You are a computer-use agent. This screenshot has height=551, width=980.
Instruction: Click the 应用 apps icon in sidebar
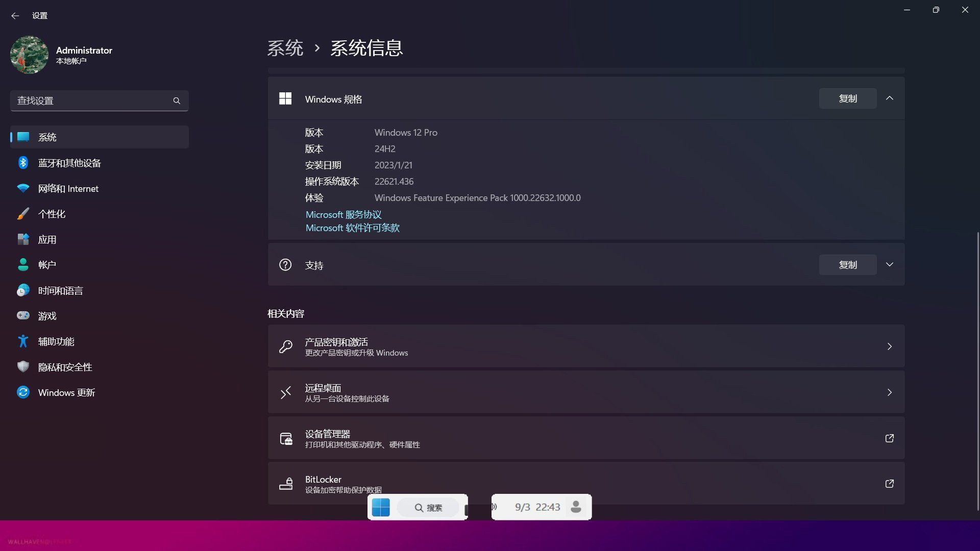[x=23, y=239]
